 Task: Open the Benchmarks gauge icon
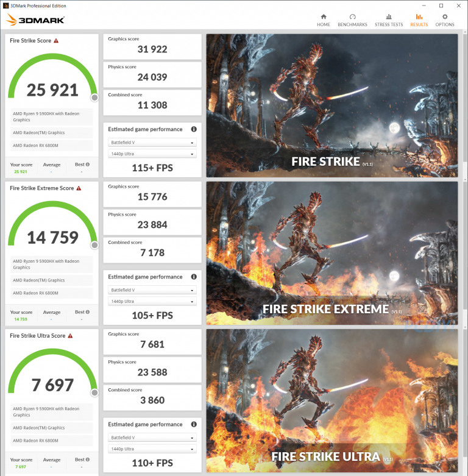point(352,16)
